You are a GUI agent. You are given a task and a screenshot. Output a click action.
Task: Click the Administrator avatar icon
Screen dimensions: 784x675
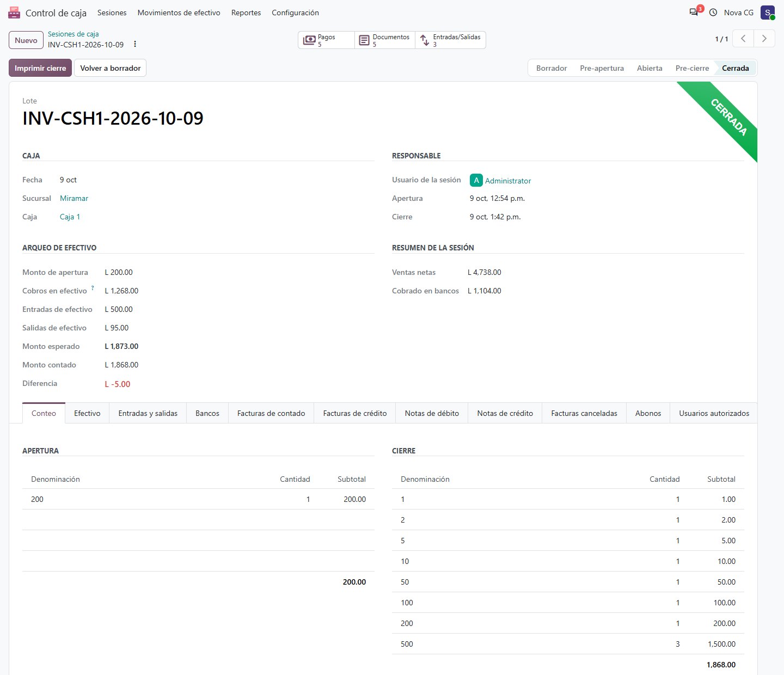pos(476,180)
